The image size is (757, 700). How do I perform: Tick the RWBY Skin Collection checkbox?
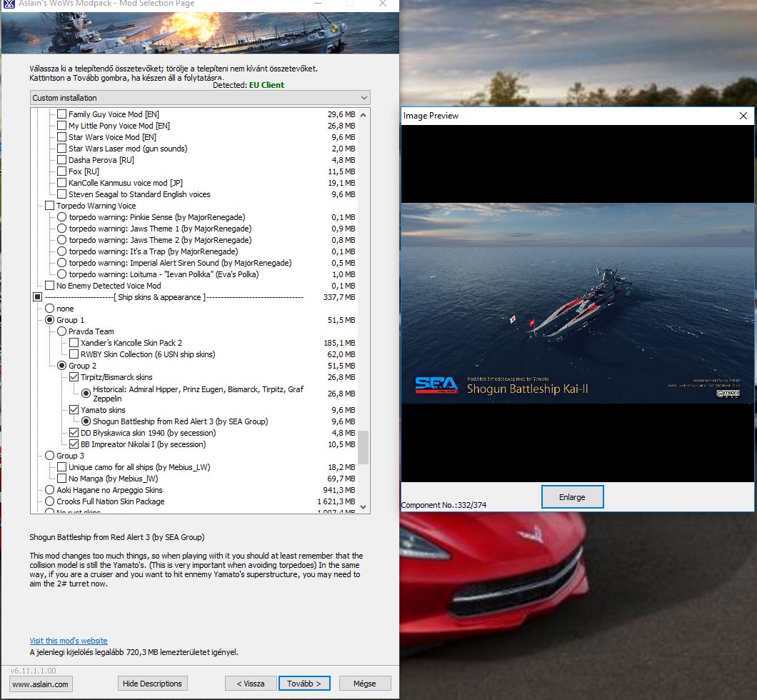(x=74, y=354)
